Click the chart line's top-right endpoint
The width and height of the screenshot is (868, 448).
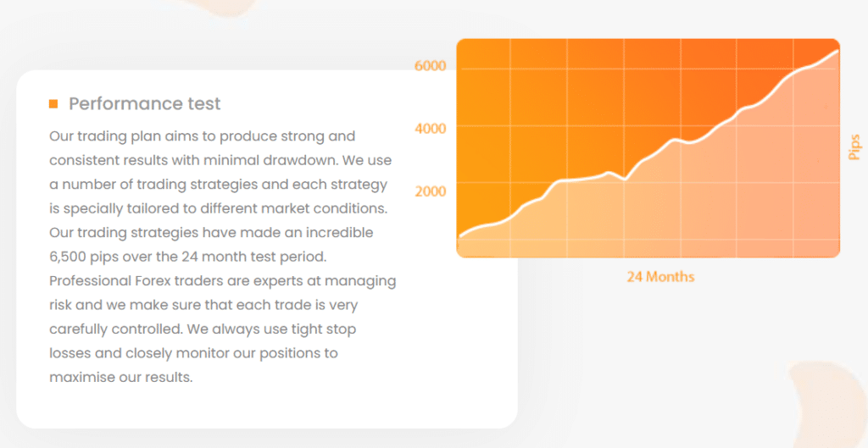(x=837, y=51)
